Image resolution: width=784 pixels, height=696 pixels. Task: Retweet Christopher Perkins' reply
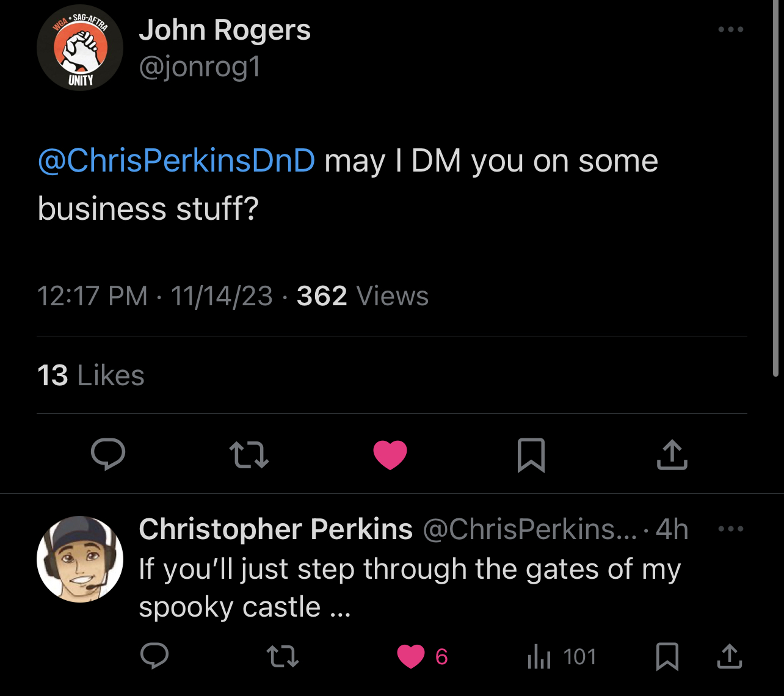coord(283,656)
